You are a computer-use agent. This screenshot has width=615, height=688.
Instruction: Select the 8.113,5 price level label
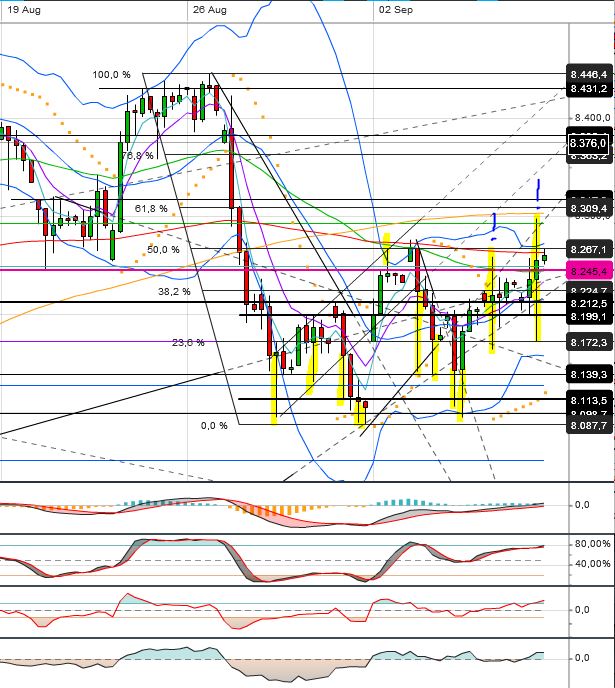tap(589, 400)
